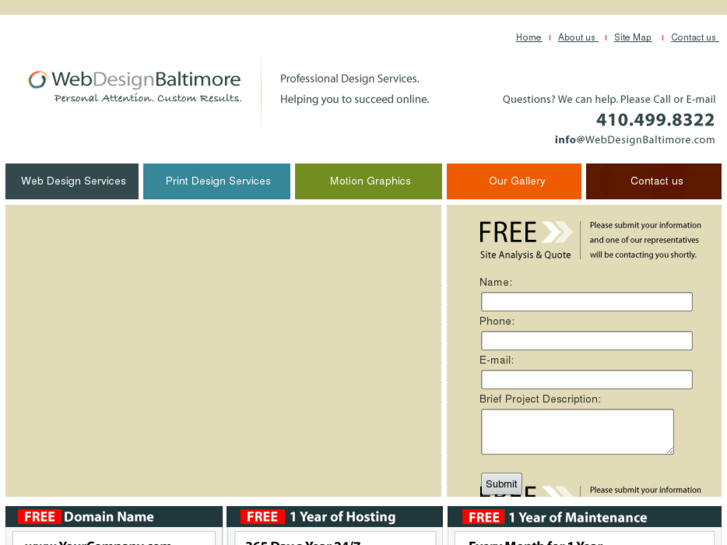Click 'Questions? We can help. Please Call or E-mail'
The width and height of the screenshot is (727, 545).
click(609, 99)
